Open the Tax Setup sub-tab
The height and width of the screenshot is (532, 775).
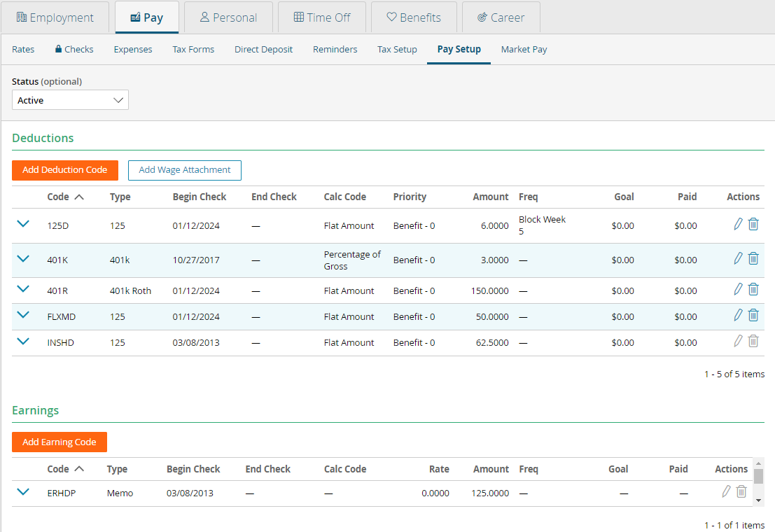pos(398,50)
